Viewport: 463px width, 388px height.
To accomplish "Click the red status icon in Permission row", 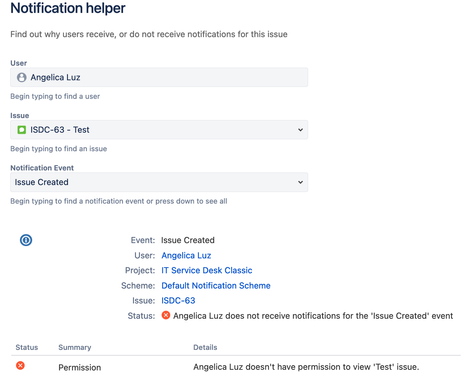I will [20, 366].
